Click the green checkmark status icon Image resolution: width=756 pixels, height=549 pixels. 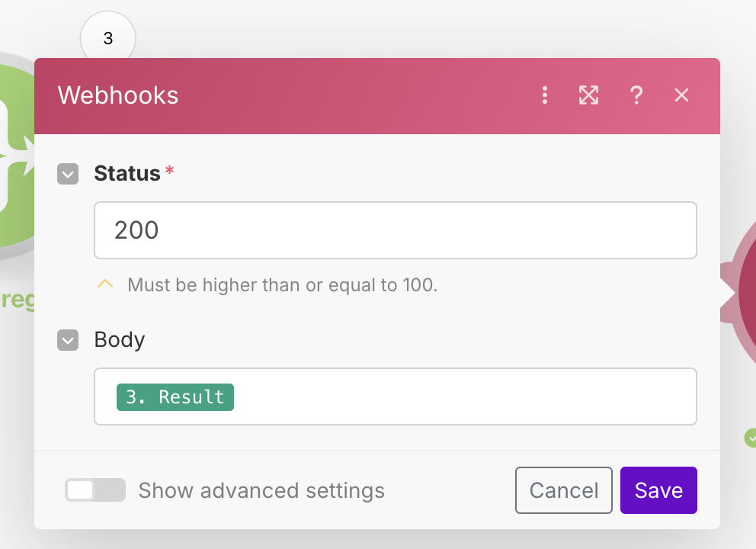click(x=750, y=438)
